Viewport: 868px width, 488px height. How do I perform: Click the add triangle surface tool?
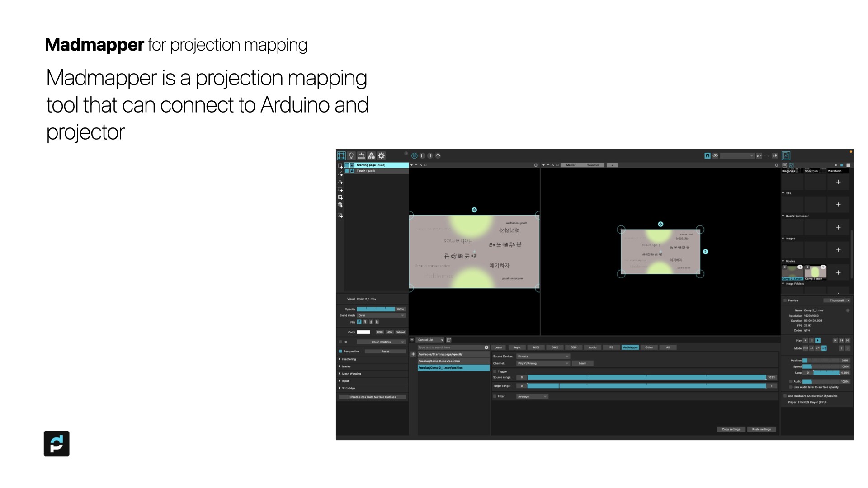click(x=340, y=182)
